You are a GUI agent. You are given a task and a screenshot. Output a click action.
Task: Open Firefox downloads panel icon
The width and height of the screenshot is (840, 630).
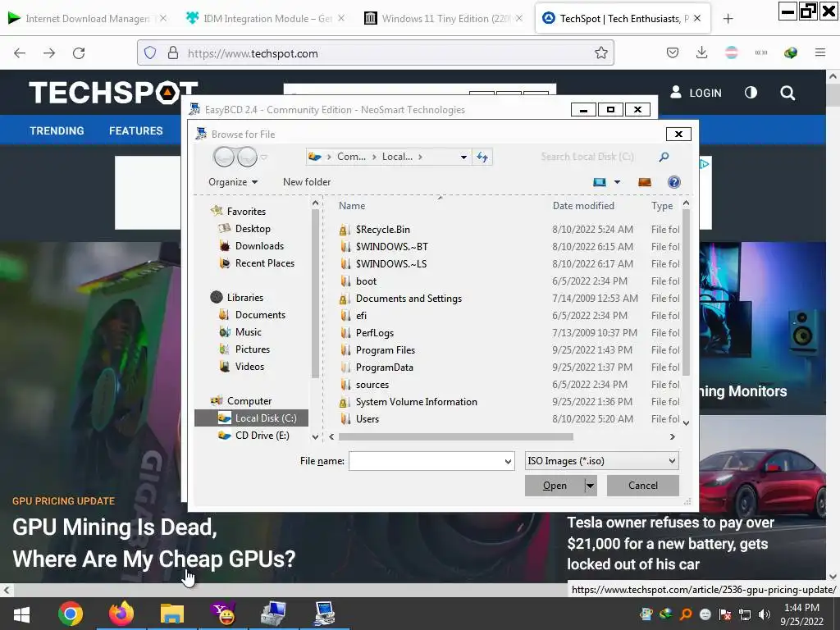click(x=701, y=52)
